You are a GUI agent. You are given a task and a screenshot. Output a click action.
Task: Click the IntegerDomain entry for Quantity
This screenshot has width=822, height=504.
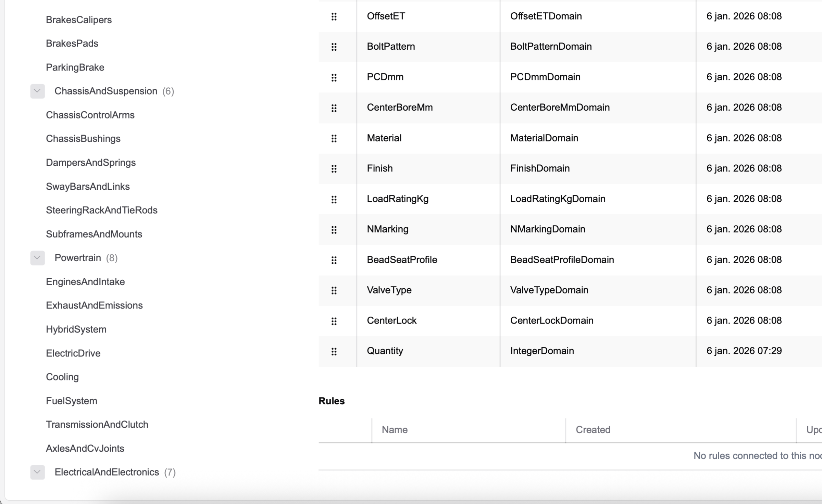542,351
